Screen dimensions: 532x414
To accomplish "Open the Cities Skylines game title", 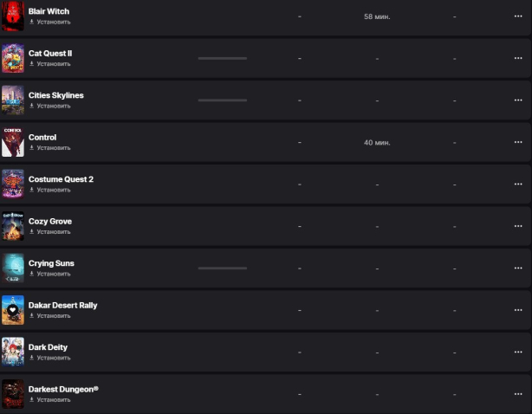I will coord(56,95).
